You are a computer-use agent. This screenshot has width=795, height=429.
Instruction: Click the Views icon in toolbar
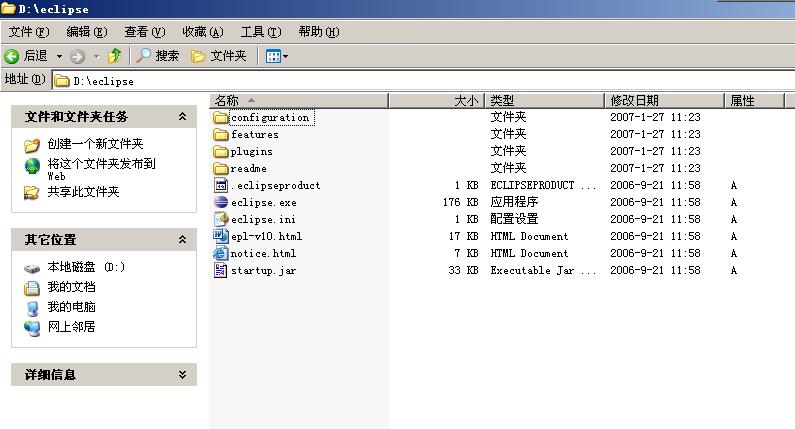pyautogui.click(x=273, y=56)
